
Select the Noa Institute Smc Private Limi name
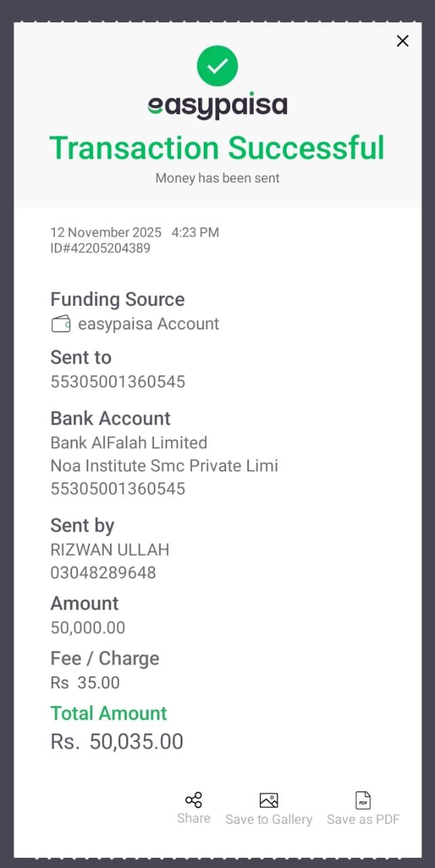coord(164,466)
